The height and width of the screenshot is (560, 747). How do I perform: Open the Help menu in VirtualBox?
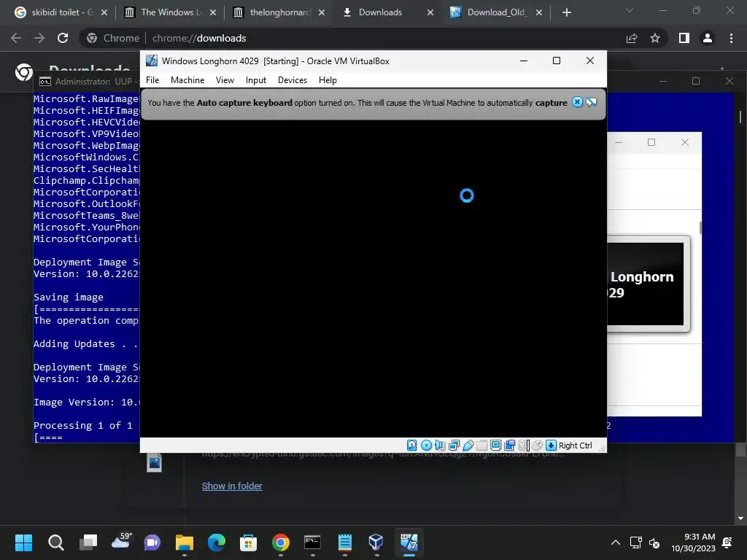coord(328,80)
